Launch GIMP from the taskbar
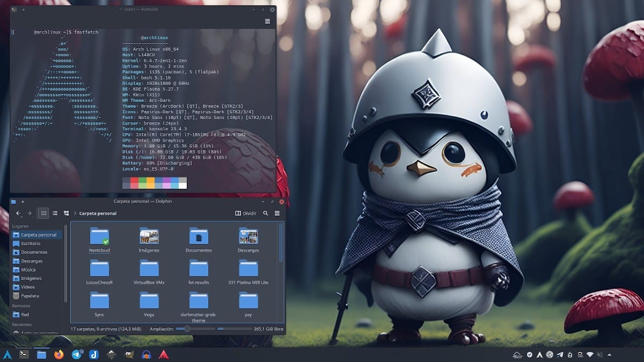 coord(128,354)
